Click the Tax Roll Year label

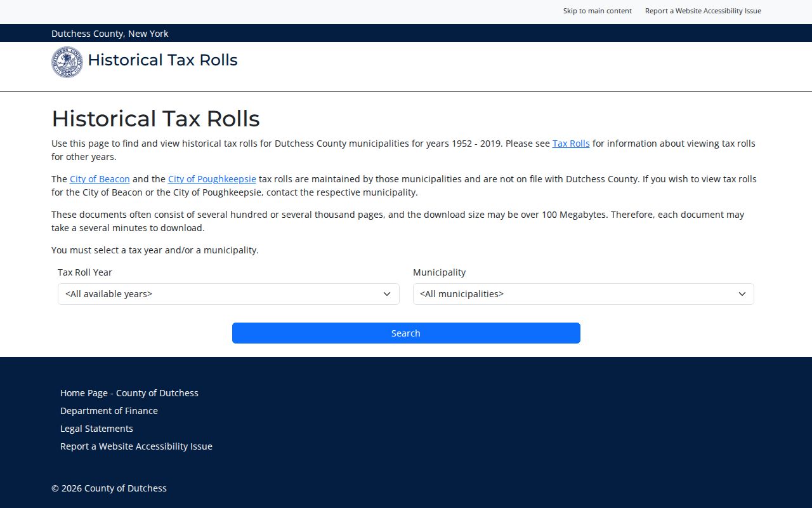(x=85, y=272)
